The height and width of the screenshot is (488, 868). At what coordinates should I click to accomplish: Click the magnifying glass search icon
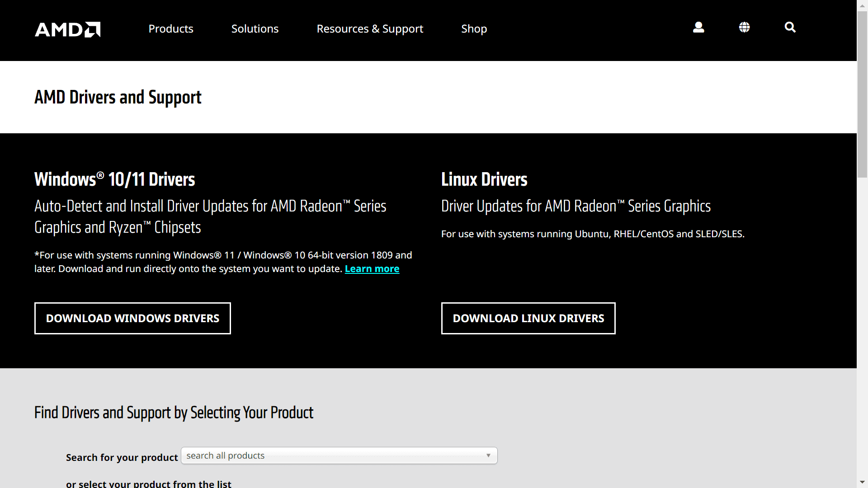pos(790,28)
